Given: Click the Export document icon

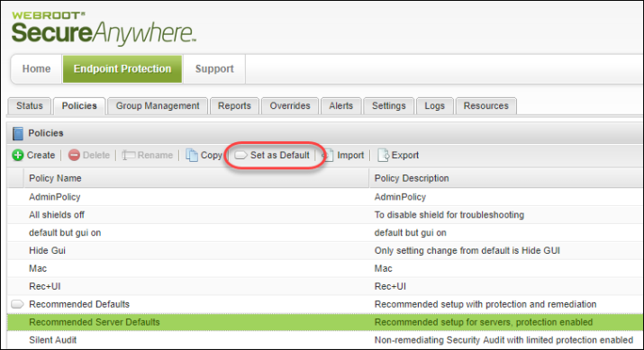Looking at the screenshot, I should pos(383,155).
